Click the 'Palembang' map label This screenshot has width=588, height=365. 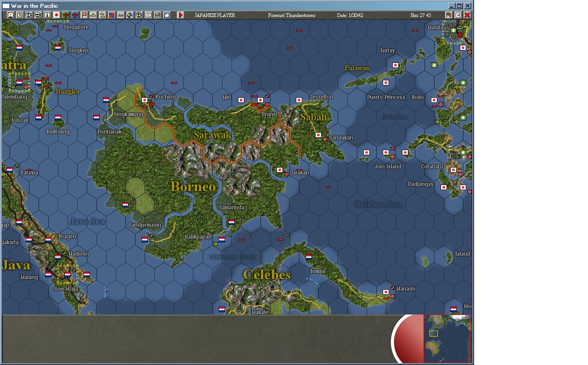(15, 97)
